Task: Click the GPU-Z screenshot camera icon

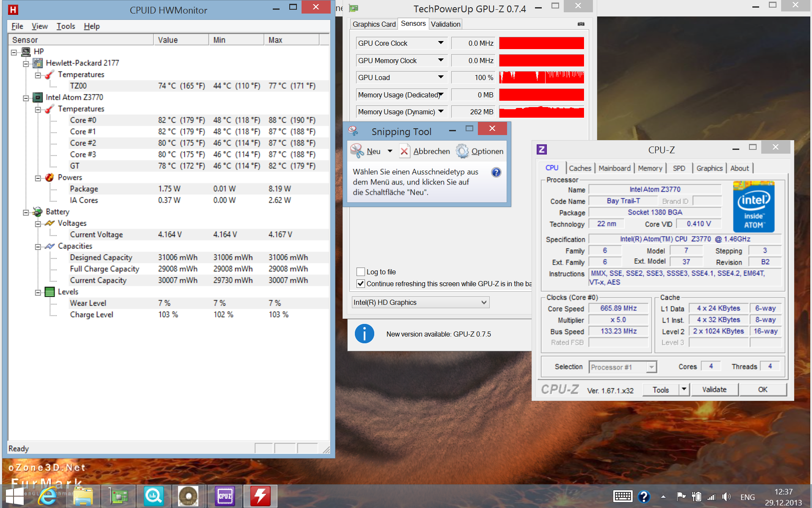Action: (581, 24)
